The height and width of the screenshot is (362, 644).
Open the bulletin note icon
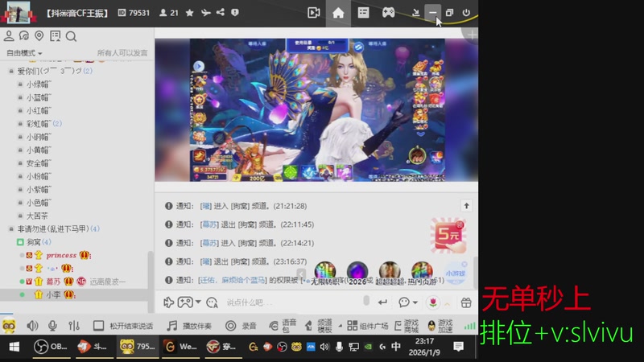point(55,36)
